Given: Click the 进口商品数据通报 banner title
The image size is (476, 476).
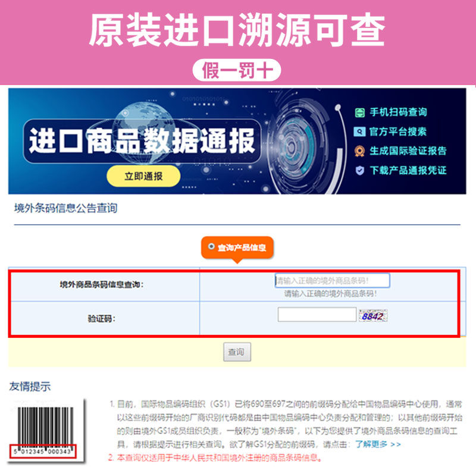Looking at the screenshot, I should coord(142,141).
